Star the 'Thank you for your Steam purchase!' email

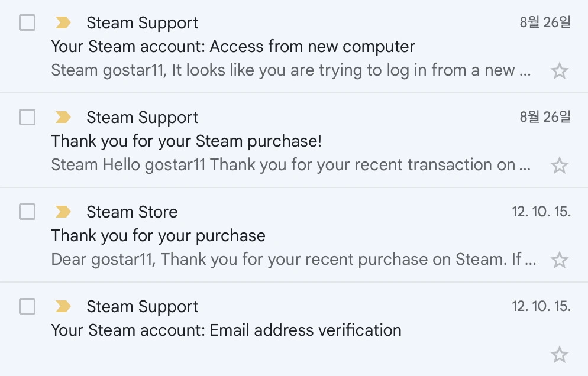559,166
